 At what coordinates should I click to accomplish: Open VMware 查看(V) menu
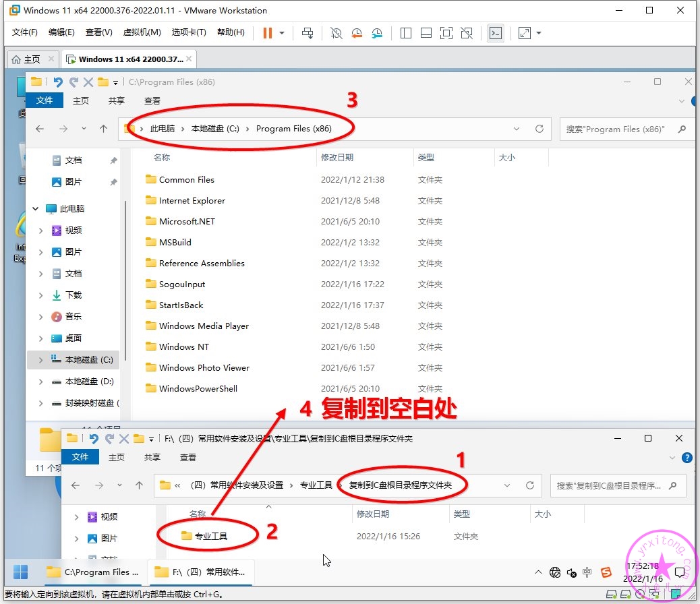click(x=98, y=32)
